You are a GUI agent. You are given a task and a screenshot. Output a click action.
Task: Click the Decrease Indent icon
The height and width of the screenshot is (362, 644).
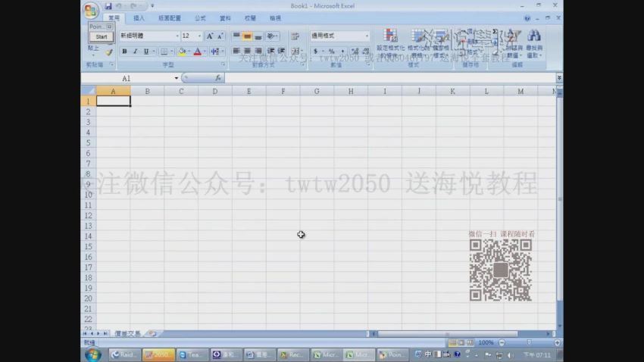(x=270, y=51)
